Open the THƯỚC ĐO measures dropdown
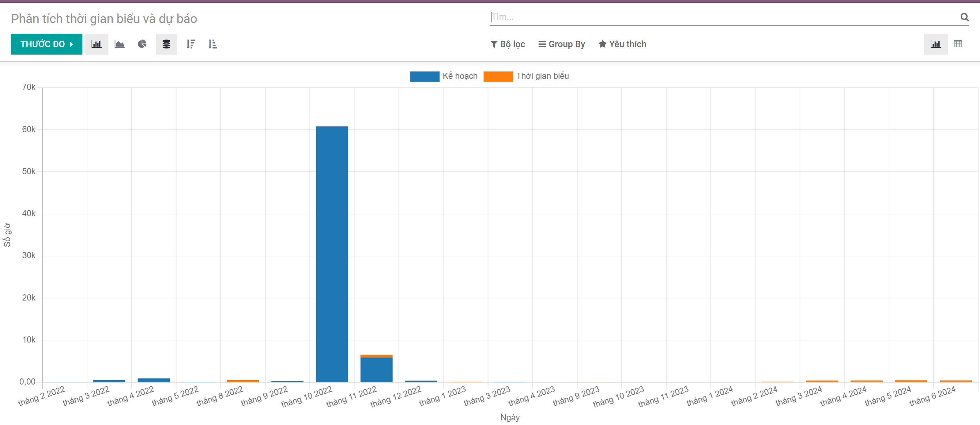The image size is (980, 425). [47, 44]
